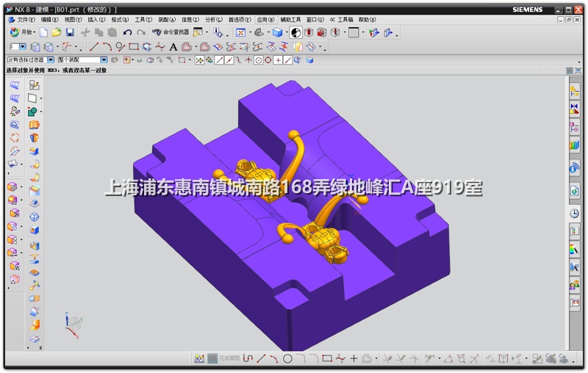The width and height of the screenshot is (588, 373).
Task: Choose the Circle tool in bottom toolbar
Action: [x=288, y=359]
